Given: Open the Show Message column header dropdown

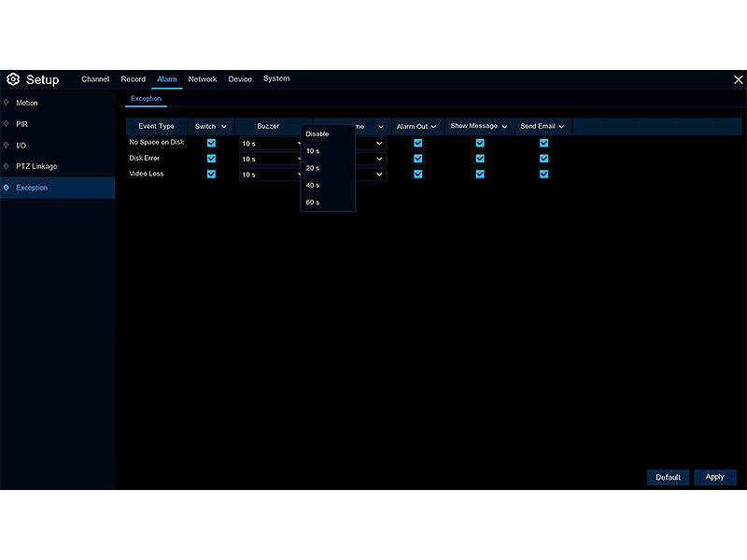Looking at the screenshot, I should [x=505, y=126].
